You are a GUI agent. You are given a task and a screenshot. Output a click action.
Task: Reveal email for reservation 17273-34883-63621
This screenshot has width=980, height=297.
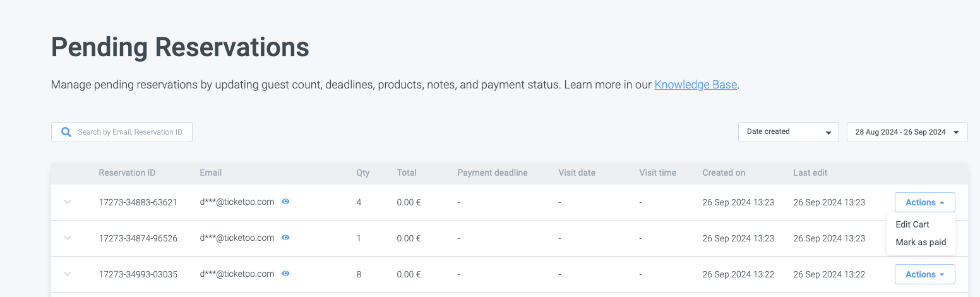click(x=285, y=202)
